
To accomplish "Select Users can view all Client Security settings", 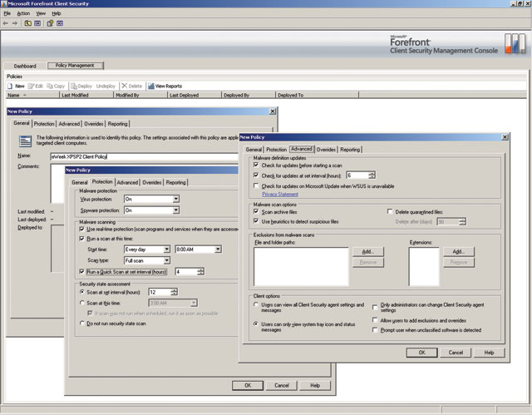I will coord(256,304).
